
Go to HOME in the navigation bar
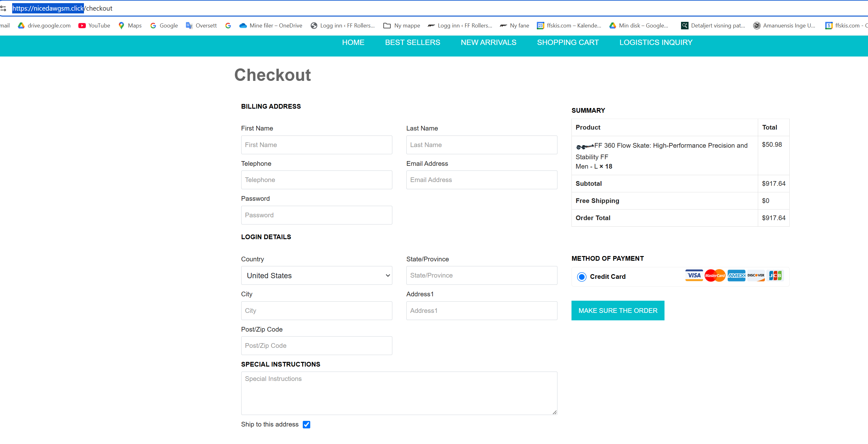point(353,42)
